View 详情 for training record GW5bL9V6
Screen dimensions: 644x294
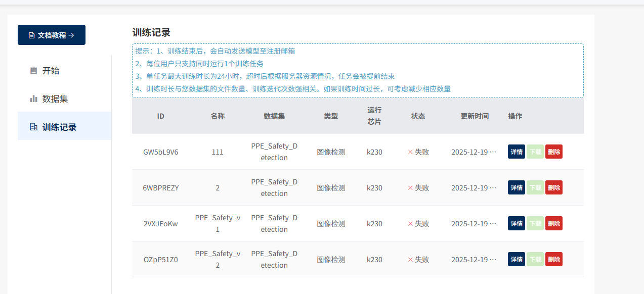click(x=516, y=152)
